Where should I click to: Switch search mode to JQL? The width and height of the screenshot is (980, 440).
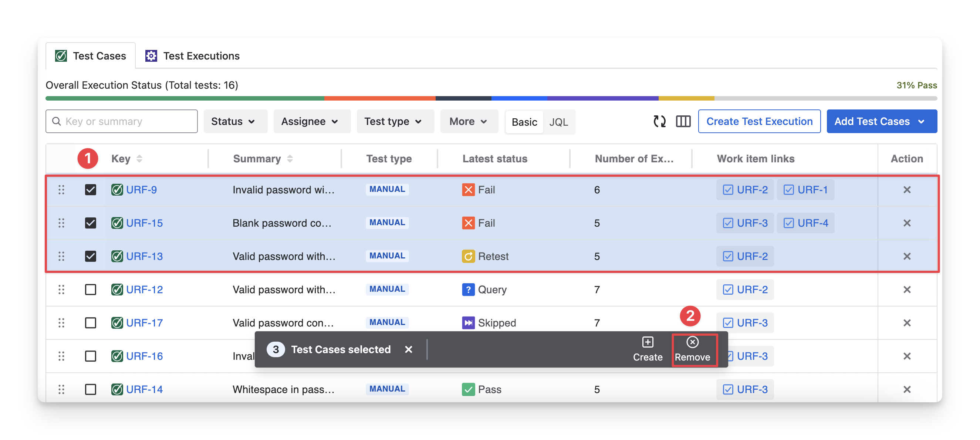click(x=558, y=122)
